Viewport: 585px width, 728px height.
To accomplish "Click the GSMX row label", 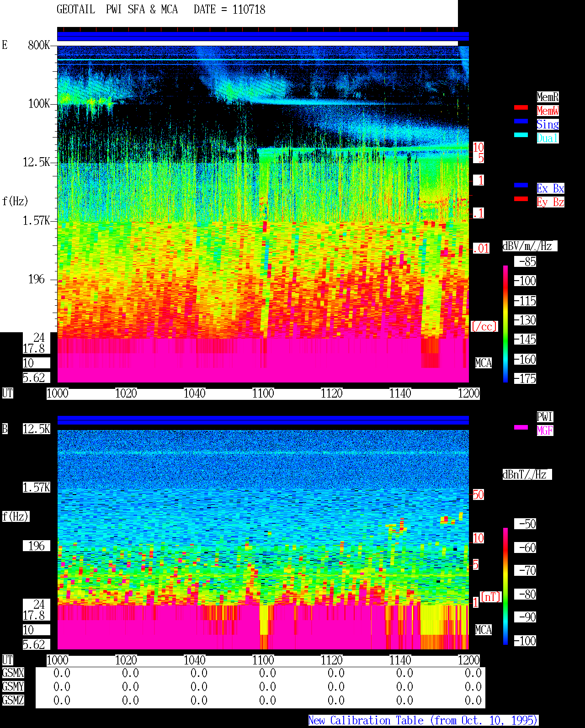I will (13, 673).
